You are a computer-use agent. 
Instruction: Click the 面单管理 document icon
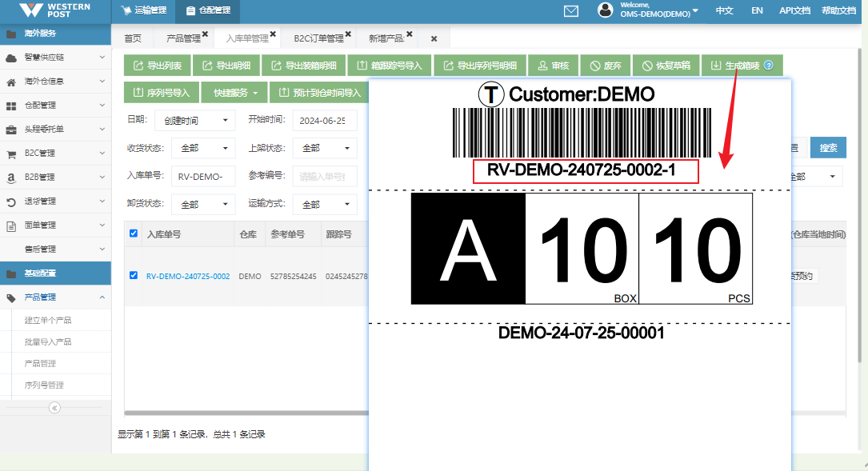click(11, 226)
